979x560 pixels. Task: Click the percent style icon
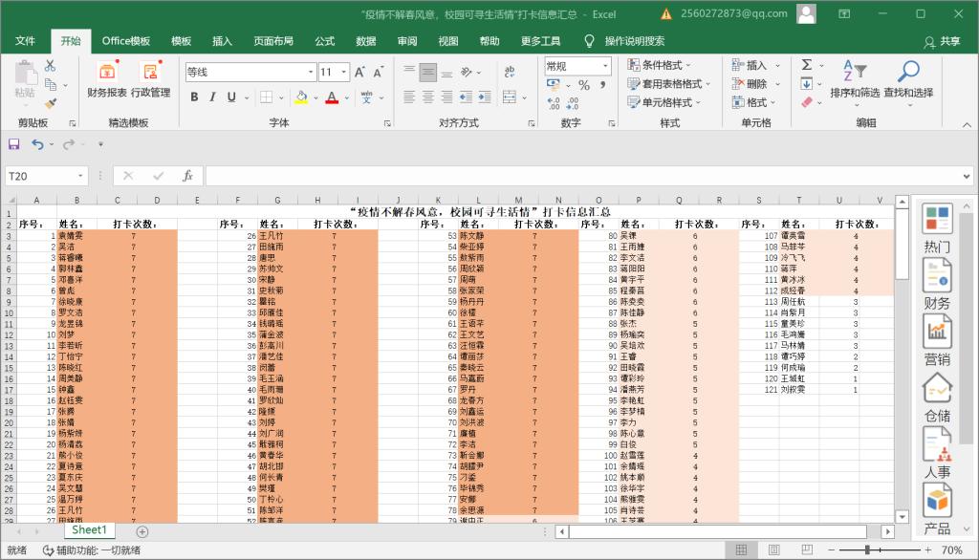[583, 85]
